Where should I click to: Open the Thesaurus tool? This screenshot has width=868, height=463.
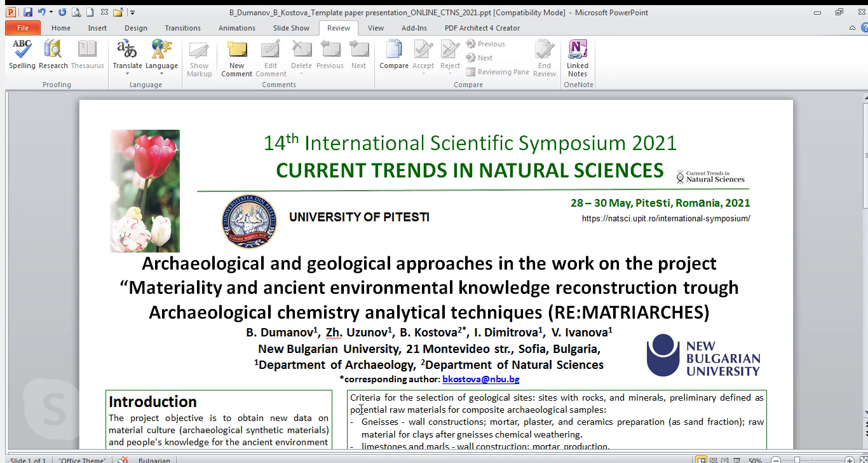(x=87, y=55)
